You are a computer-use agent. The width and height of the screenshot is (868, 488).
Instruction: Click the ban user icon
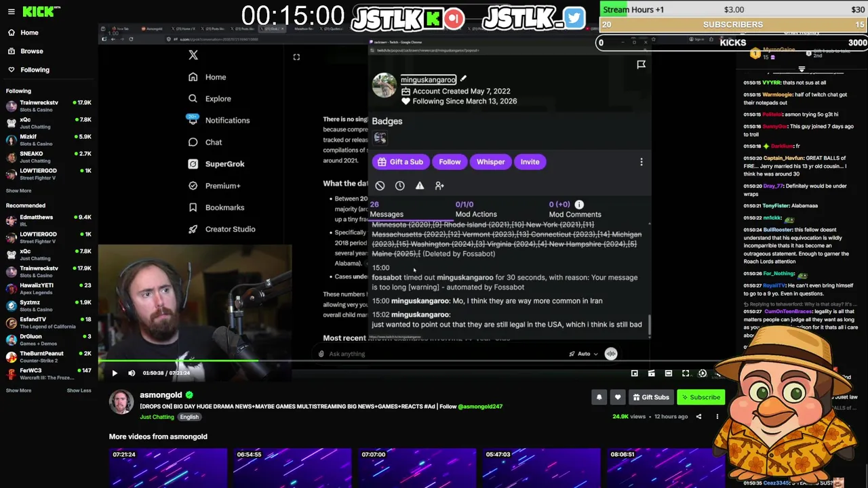(380, 186)
